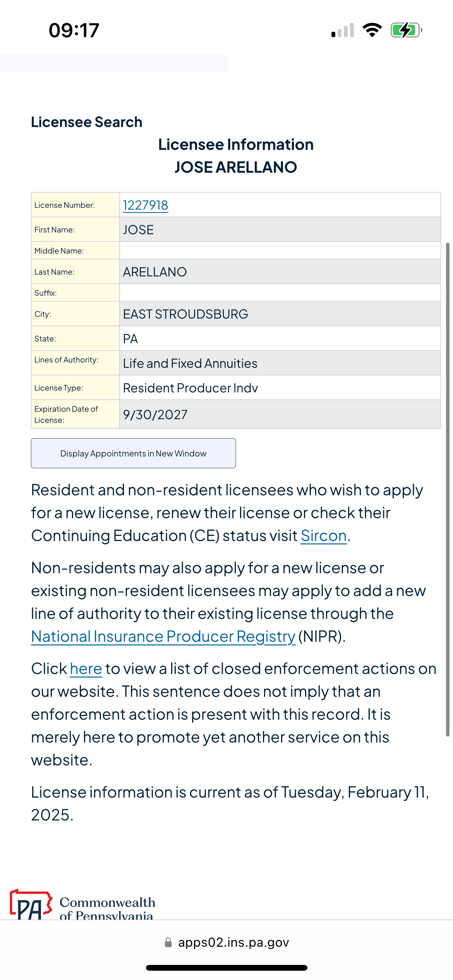Tap the State row showing PA
The height and width of the screenshot is (980, 453).
coord(131,338)
